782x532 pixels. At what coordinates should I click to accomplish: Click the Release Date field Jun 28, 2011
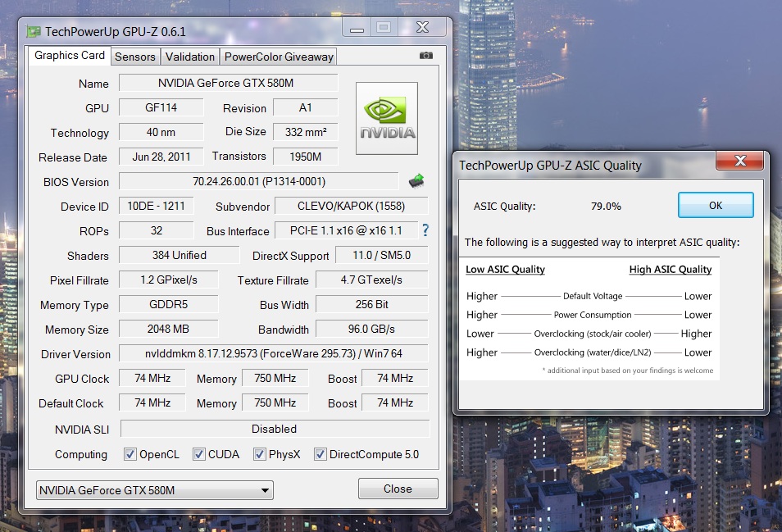point(161,157)
